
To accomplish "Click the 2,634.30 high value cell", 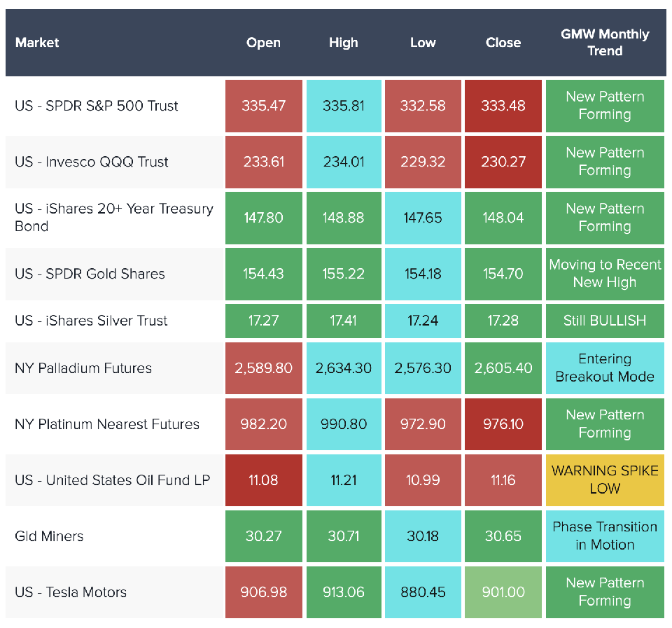I will tap(344, 368).
